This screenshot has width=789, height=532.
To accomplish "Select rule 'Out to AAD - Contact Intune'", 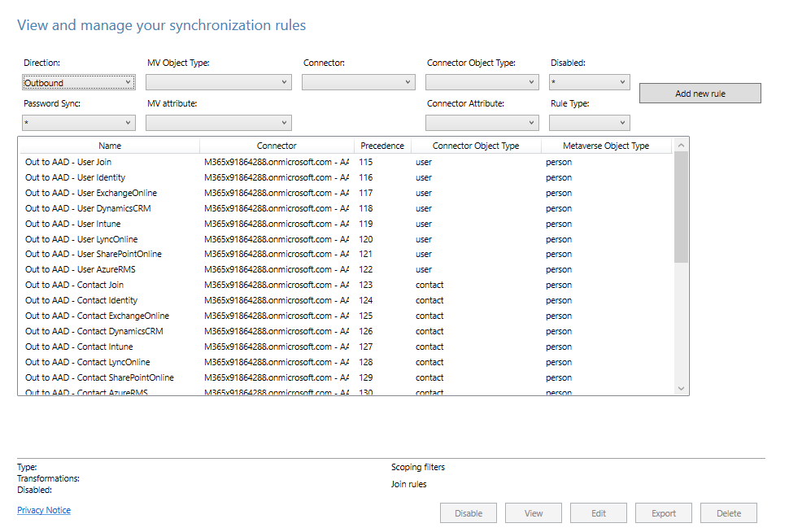I will pyautogui.click(x=346, y=347).
